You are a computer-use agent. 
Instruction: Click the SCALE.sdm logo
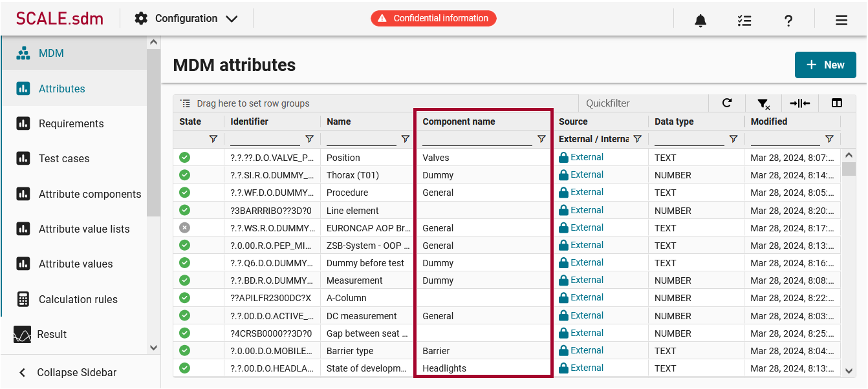pyautogui.click(x=60, y=18)
